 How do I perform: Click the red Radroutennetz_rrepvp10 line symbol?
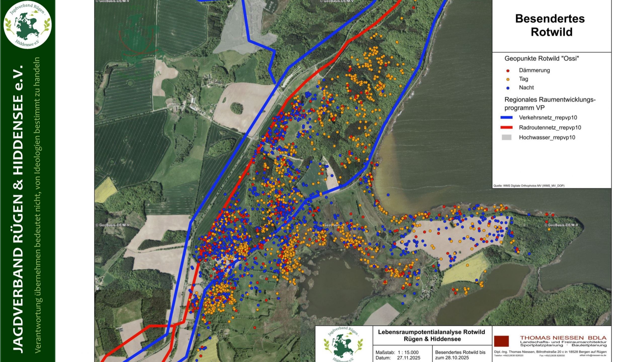coord(506,128)
